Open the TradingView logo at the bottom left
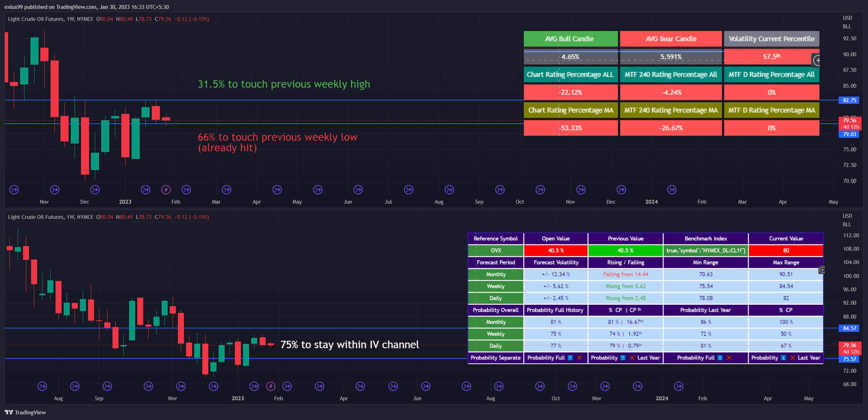 click(25, 412)
